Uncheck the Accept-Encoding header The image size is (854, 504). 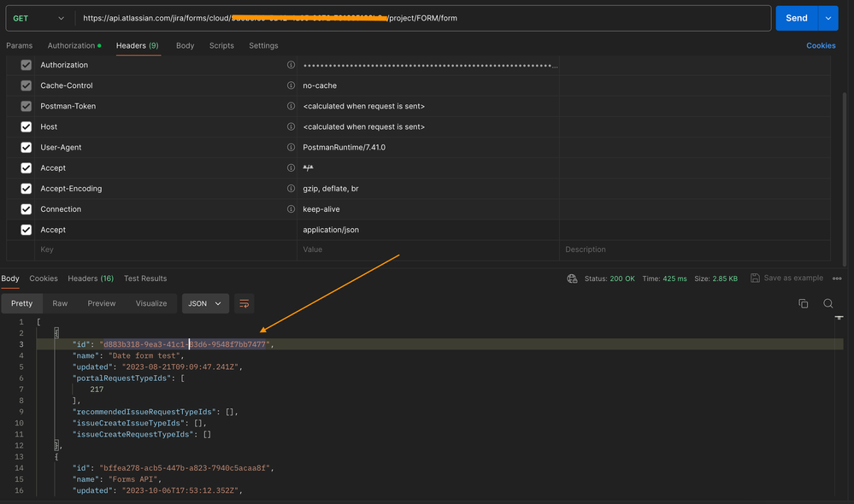pyautogui.click(x=26, y=188)
